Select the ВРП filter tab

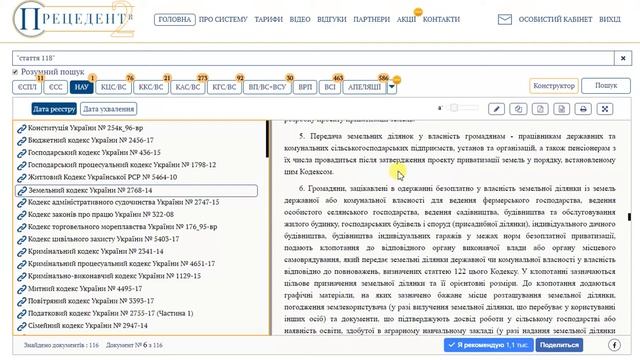point(305,87)
